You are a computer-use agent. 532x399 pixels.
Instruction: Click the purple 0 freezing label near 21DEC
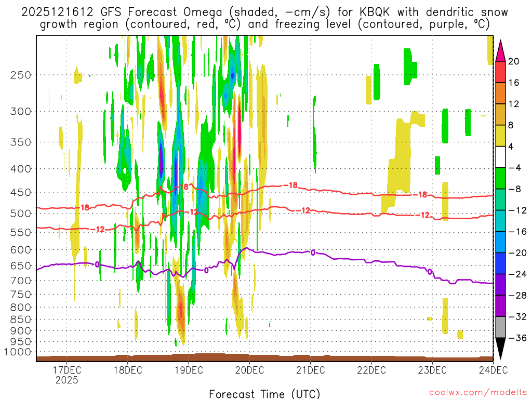click(x=313, y=252)
